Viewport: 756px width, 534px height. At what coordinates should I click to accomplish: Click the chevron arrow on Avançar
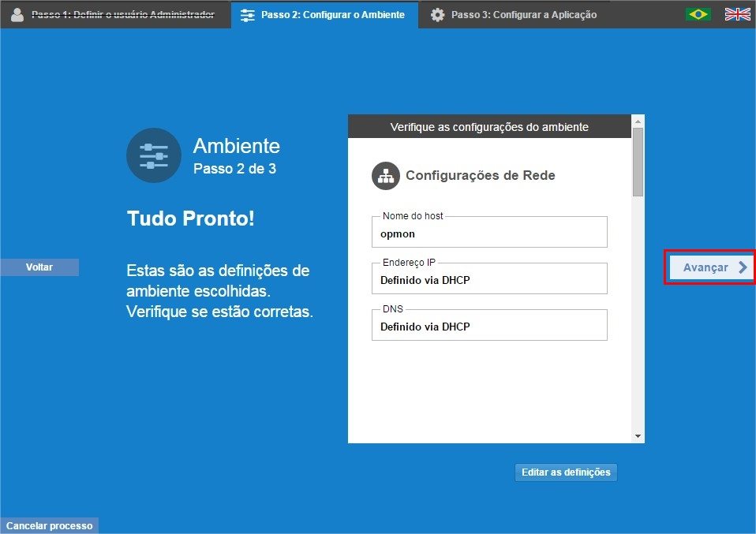(743, 267)
